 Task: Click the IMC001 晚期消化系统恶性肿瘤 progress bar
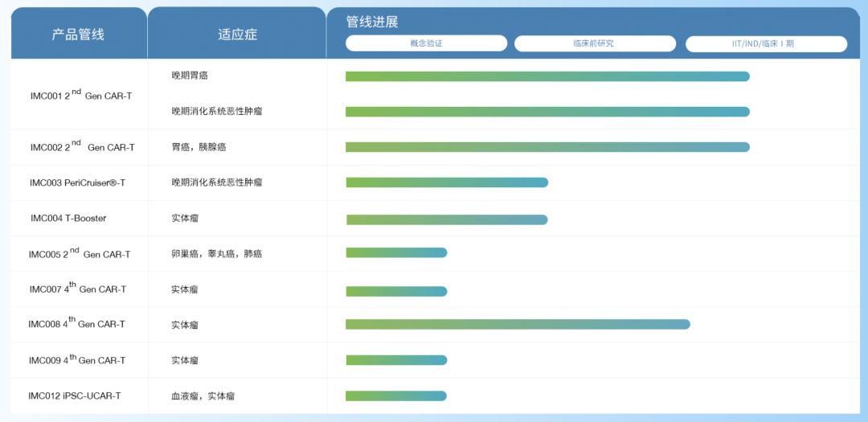click(547, 112)
